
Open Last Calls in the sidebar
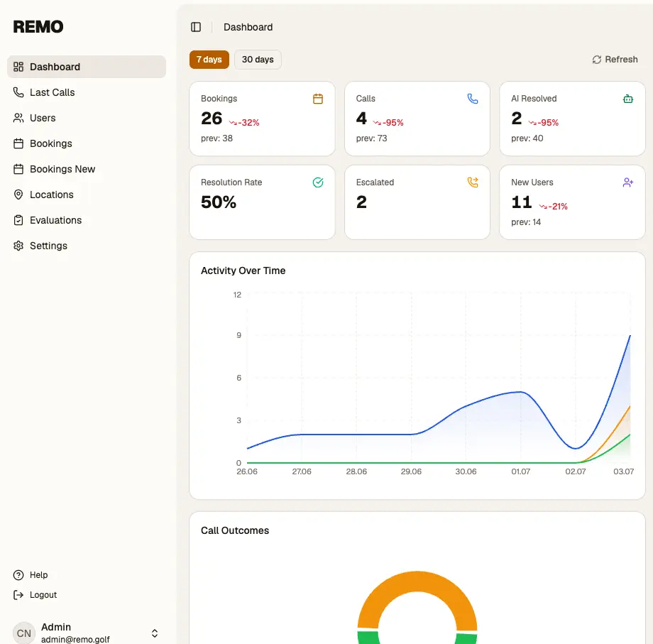coord(87,92)
